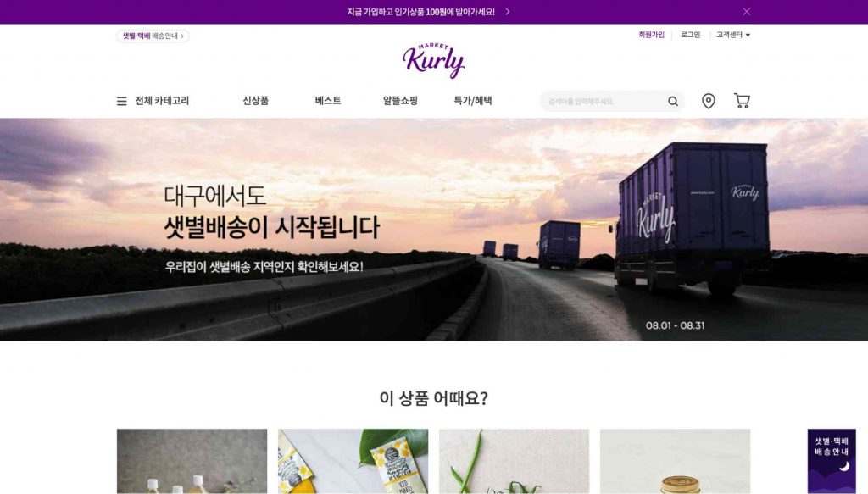Image resolution: width=868 pixels, height=494 pixels.
Task: Open the hamburger menu icon for 전체 카테고리
Action: (x=122, y=101)
